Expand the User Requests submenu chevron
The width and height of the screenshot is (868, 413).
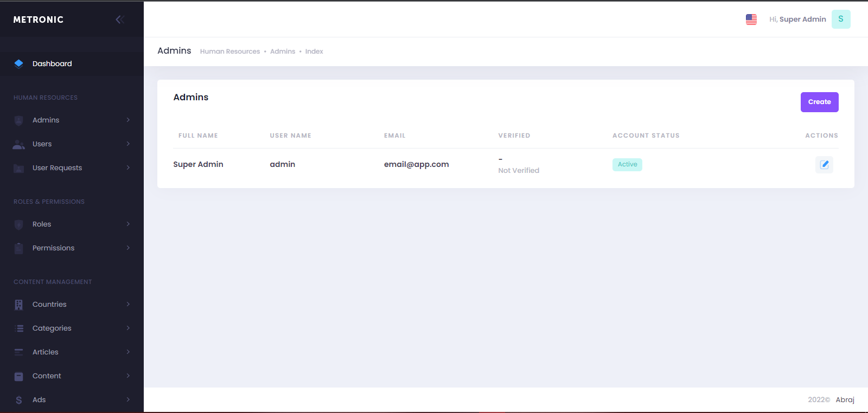(x=128, y=167)
